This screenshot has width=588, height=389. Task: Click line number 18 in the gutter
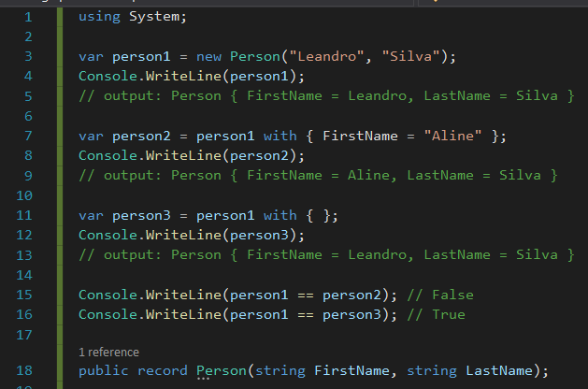[x=25, y=370]
